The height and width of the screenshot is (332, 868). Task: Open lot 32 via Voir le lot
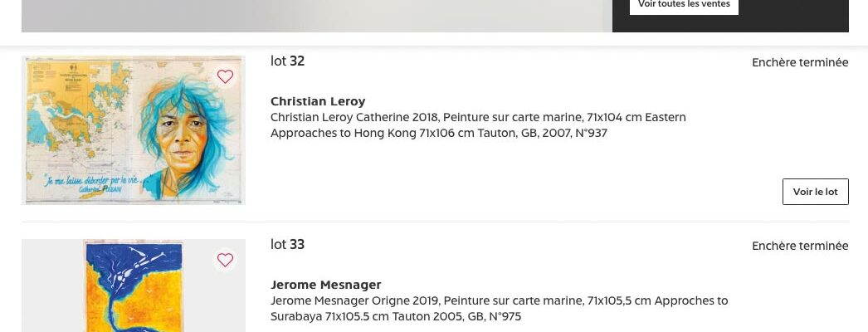[815, 192]
